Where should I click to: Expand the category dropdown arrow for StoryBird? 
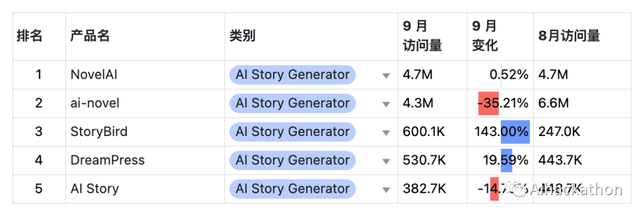[386, 132]
